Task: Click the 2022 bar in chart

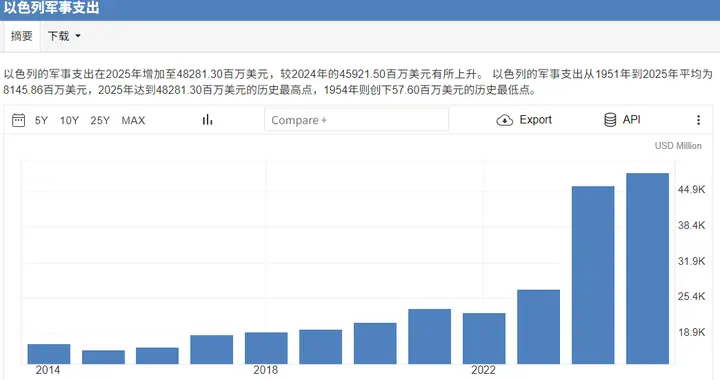Action: [484, 338]
